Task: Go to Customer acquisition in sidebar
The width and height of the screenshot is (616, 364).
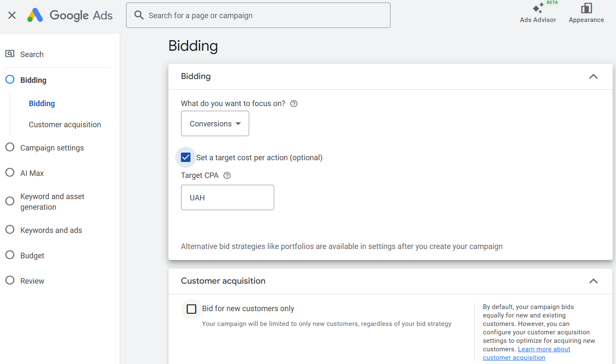Action: click(x=65, y=125)
